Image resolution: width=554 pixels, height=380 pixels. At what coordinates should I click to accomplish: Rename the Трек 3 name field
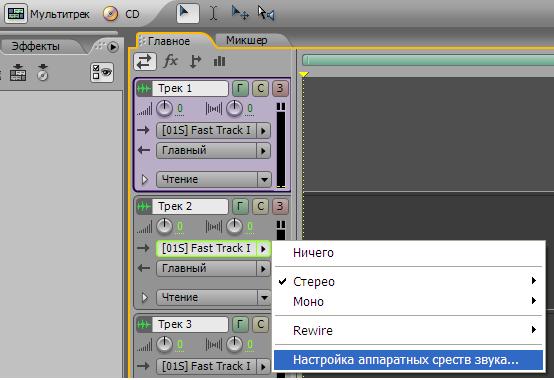190,324
